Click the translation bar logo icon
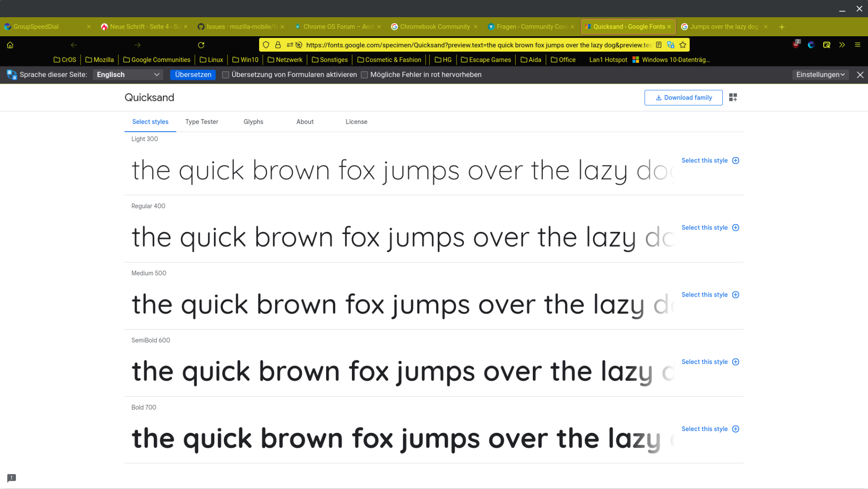The height and width of the screenshot is (489, 868). click(x=12, y=75)
